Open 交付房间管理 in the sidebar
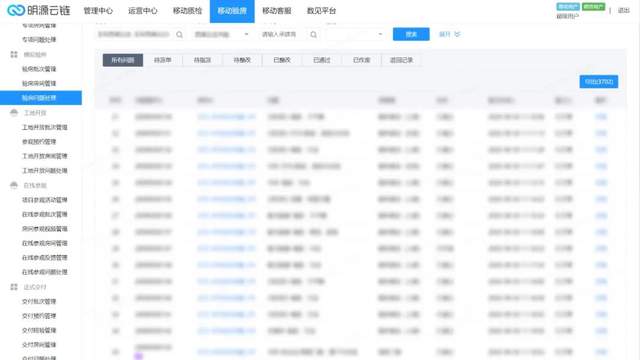This screenshot has width=640, height=360. (x=39, y=345)
